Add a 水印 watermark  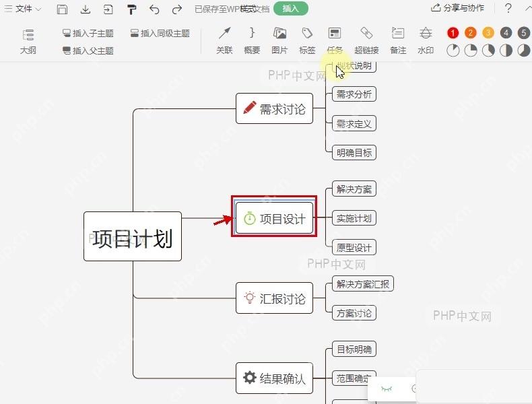pyautogui.click(x=426, y=41)
